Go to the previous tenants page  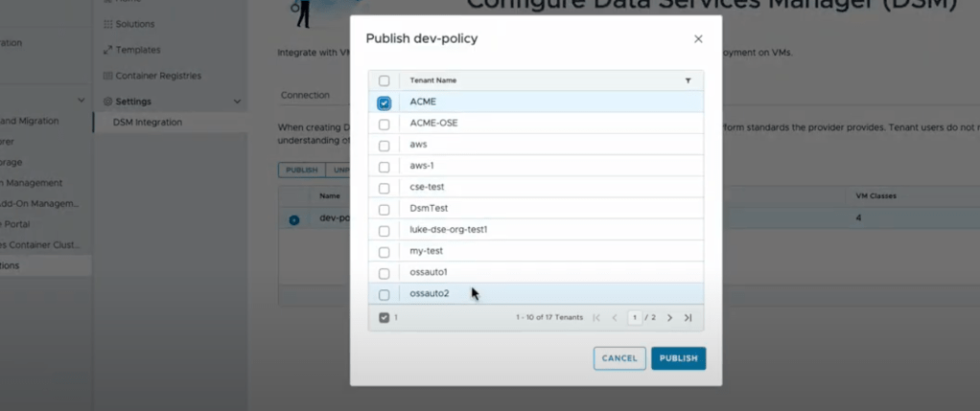coord(615,317)
